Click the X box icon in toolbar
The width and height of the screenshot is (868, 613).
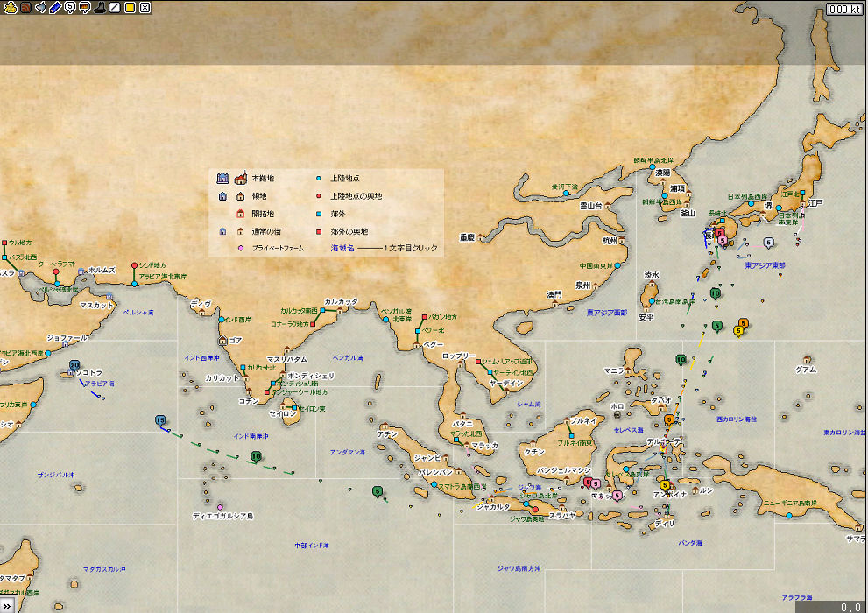tap(145, 7)
